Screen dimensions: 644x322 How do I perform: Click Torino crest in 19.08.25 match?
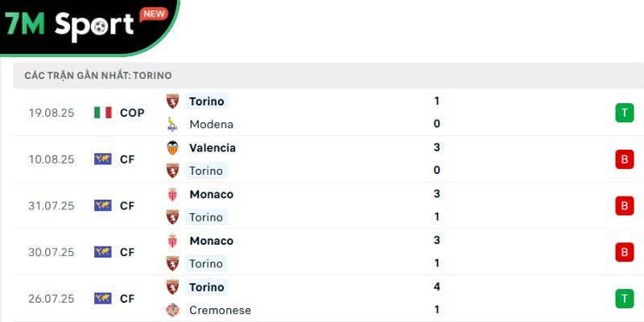[x=172, y=101]
